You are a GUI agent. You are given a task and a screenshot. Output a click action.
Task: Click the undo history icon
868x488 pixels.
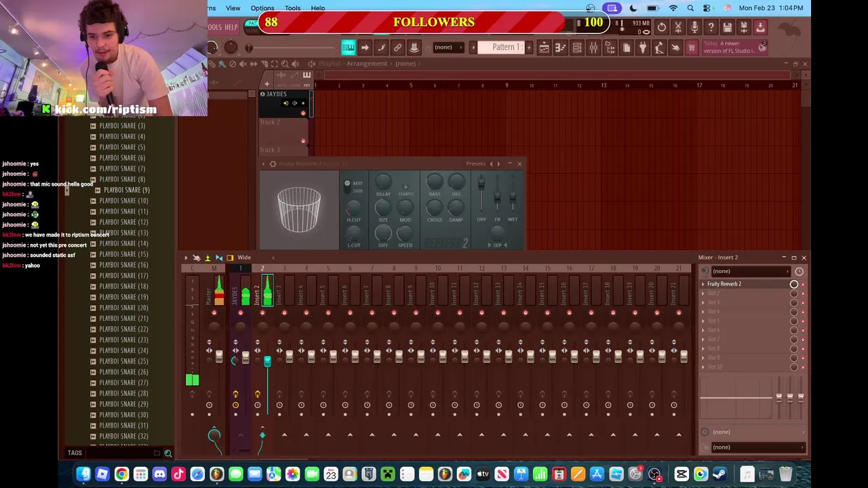click(662, 27)
